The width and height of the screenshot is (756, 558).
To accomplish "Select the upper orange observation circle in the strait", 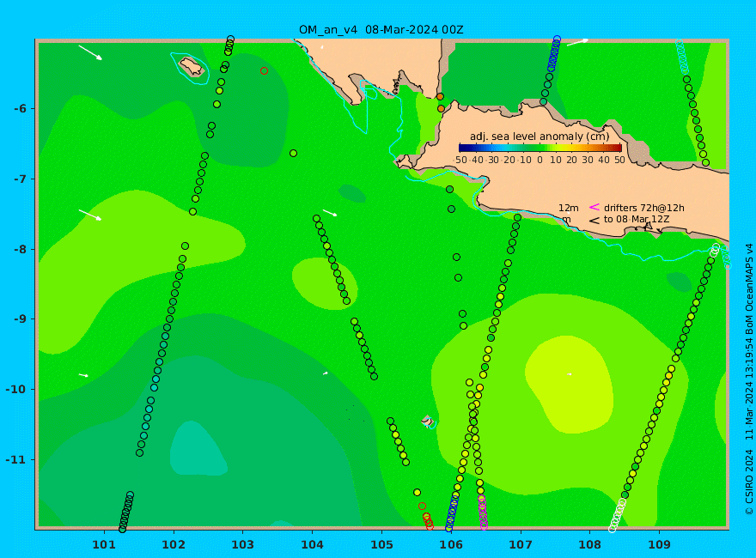I will tap(440, 97).
